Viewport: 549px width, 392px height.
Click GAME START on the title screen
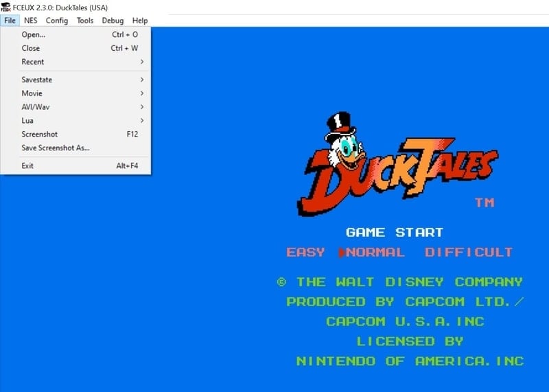[x=395, y=232]
